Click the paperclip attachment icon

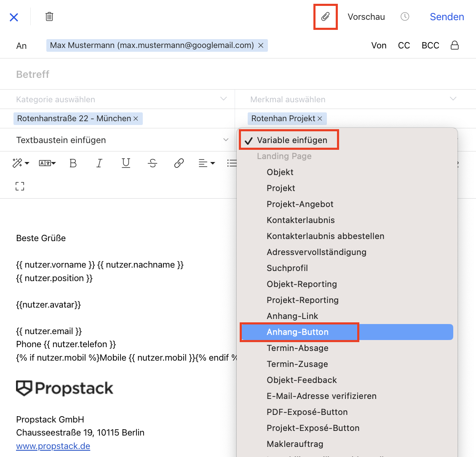click(x=325, y=17)
